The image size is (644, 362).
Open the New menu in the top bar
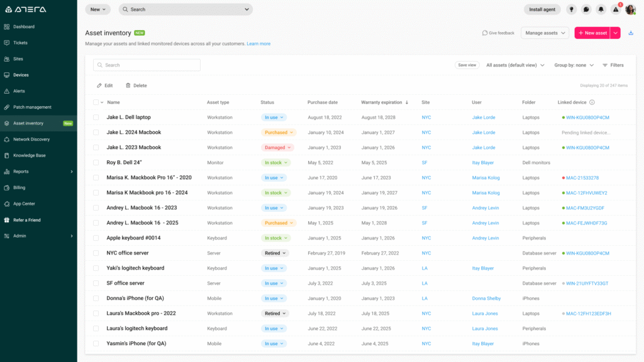click(97, 9)
